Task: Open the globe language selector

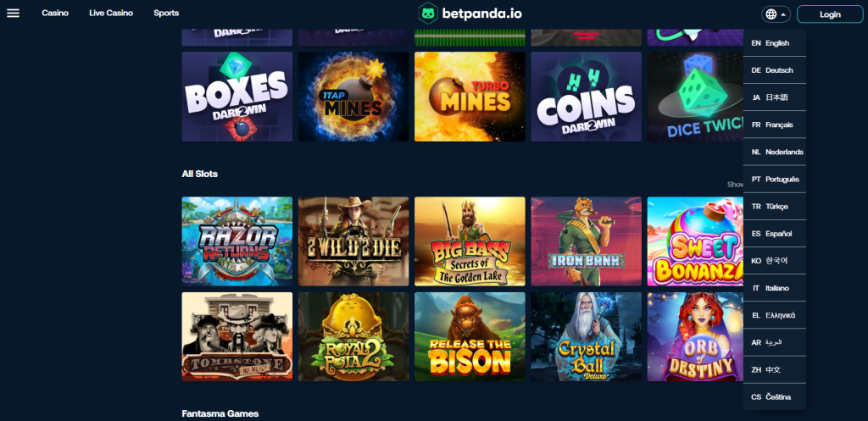Action: pos(776,14)
